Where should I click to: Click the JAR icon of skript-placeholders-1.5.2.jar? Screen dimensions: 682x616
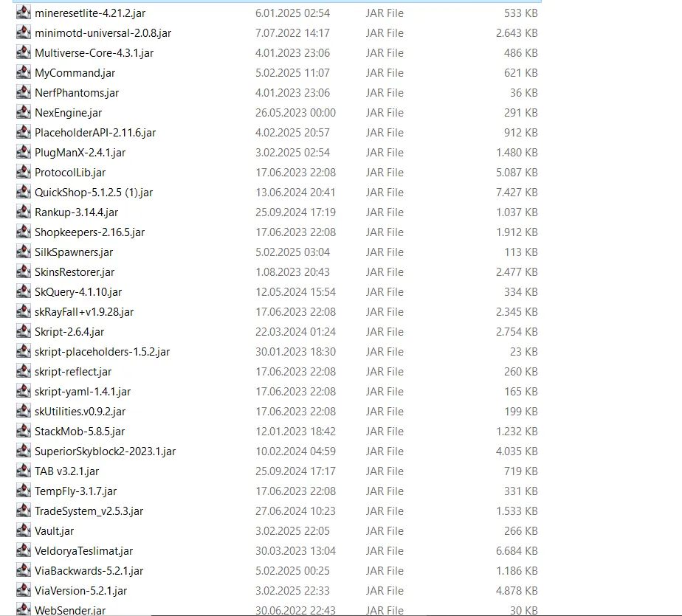24,351
